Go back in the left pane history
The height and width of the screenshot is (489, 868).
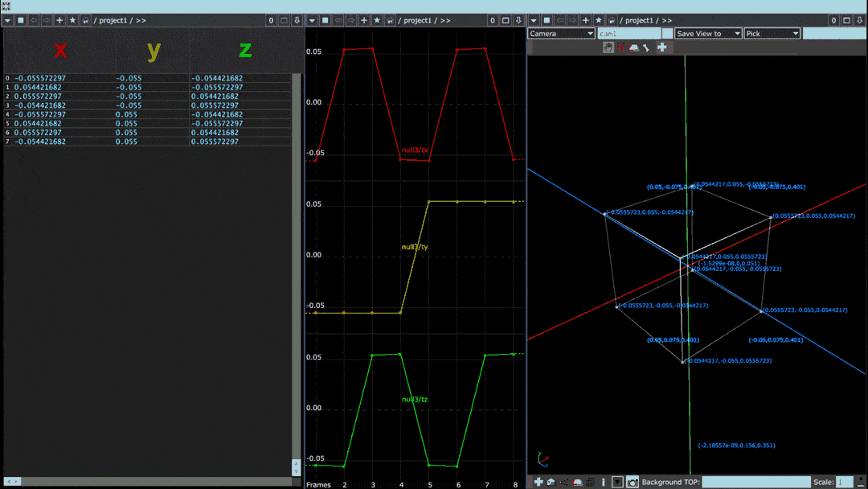[x=34, y=20]
